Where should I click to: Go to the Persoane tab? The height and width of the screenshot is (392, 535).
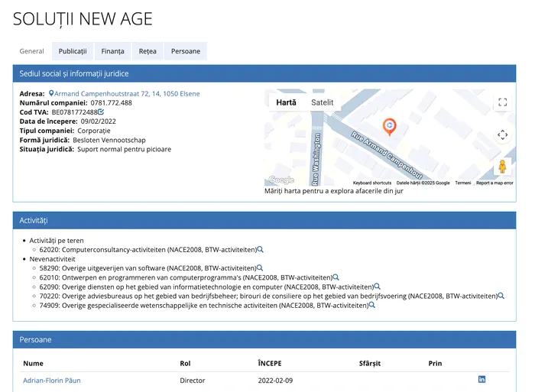tap(185, 51)
